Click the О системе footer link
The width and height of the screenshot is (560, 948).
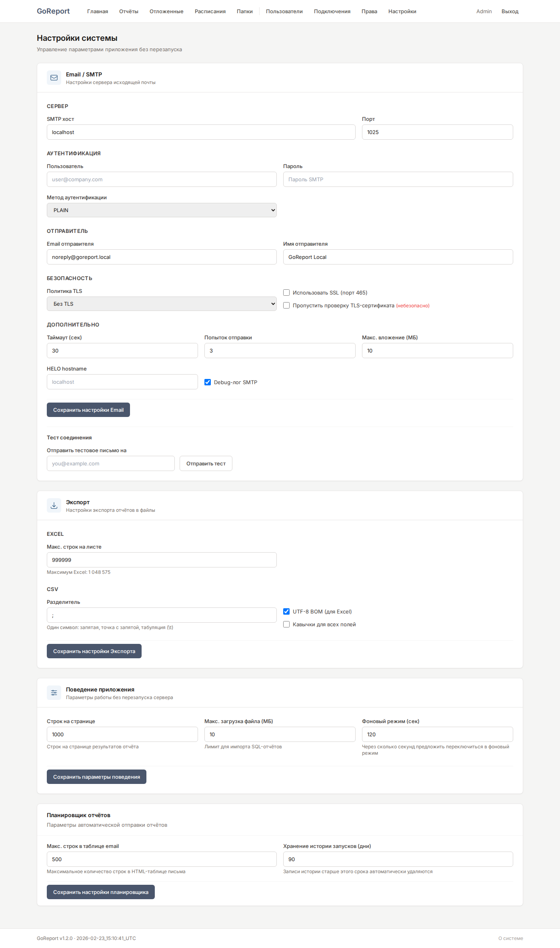[510, 938]
